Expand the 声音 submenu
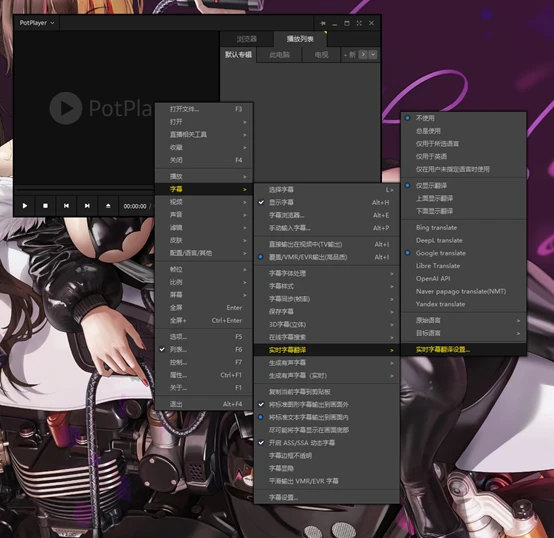 tap(204, 215)
